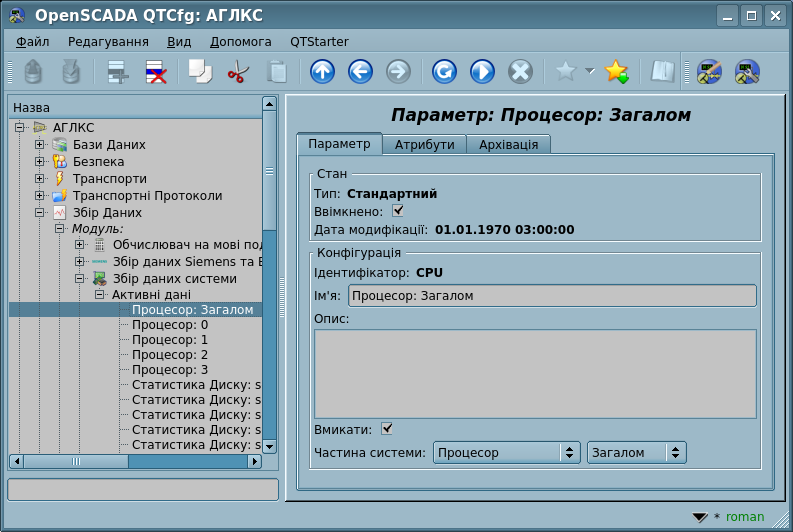
Task: Click the Up navigation arrow icon
Action: 322,72
